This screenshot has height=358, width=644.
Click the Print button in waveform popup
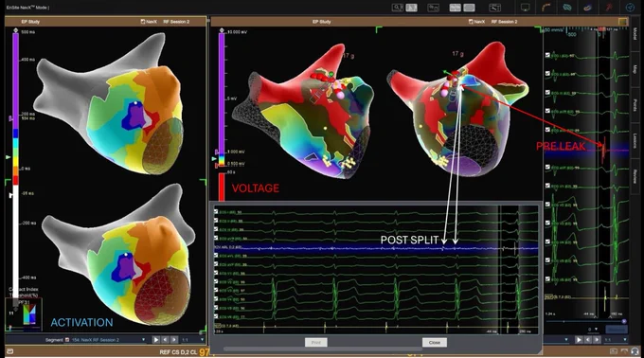315,343
